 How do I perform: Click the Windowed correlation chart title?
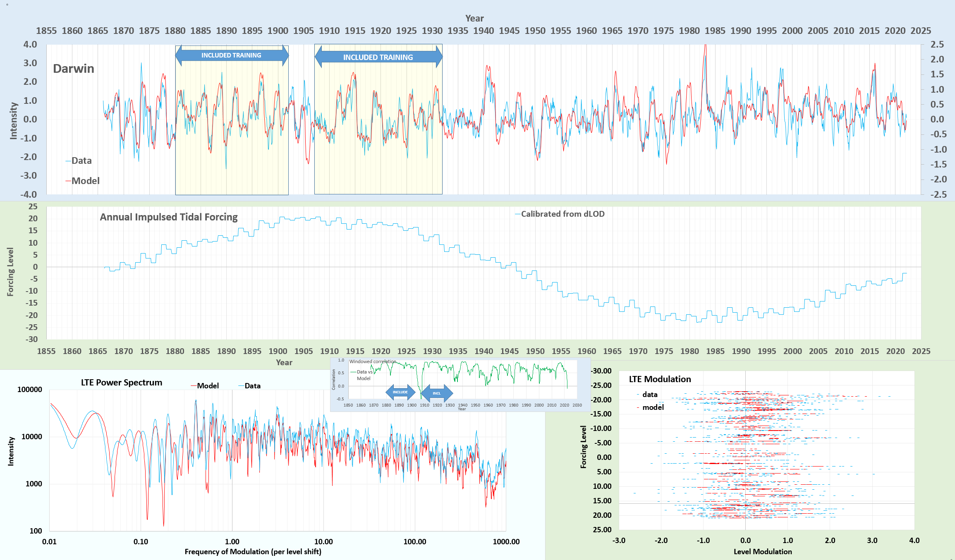(x=372, y=361)
